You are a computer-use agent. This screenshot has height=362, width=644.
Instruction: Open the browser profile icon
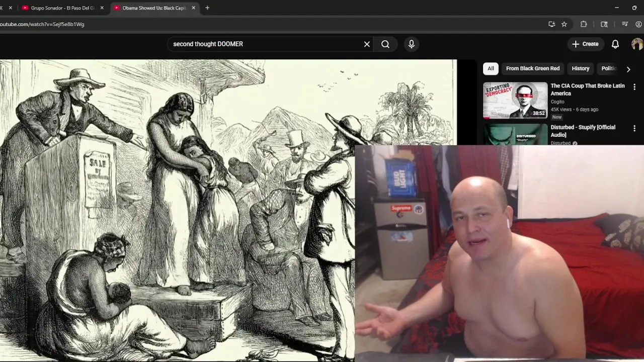[639, 24]
